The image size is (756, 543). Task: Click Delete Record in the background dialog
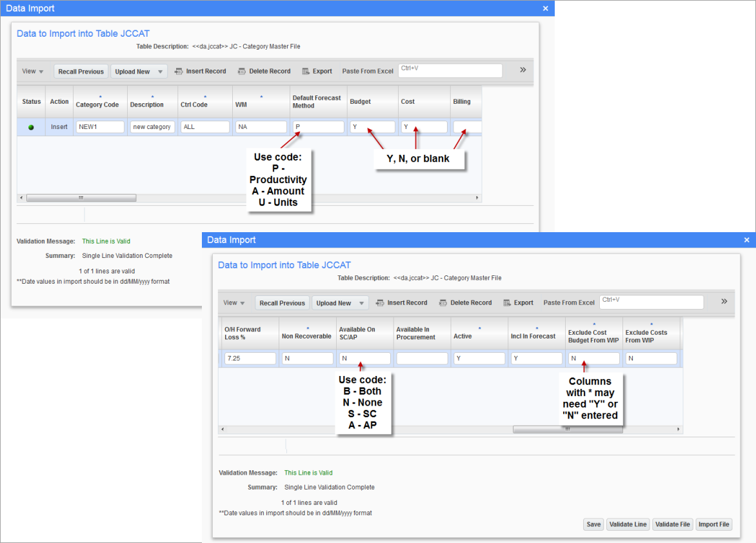tap(264, 71)
